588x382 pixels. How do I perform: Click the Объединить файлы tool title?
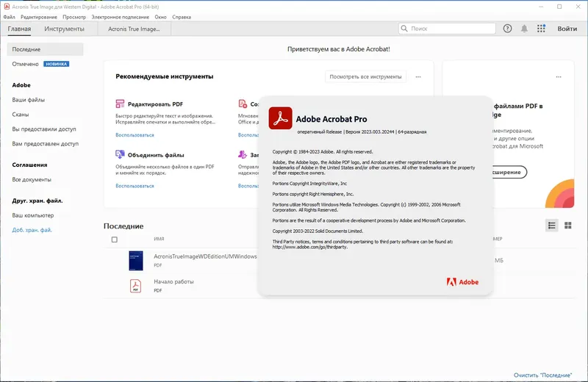(156, 155)
